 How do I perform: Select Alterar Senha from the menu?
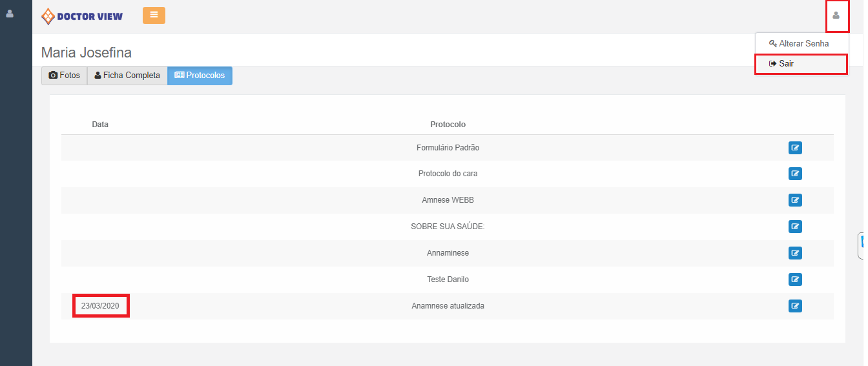point(800,44)
